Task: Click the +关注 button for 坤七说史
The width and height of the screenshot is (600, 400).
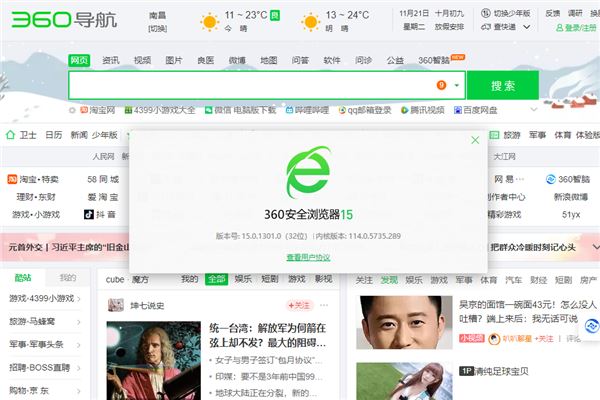Action: [x=299, y=305]
